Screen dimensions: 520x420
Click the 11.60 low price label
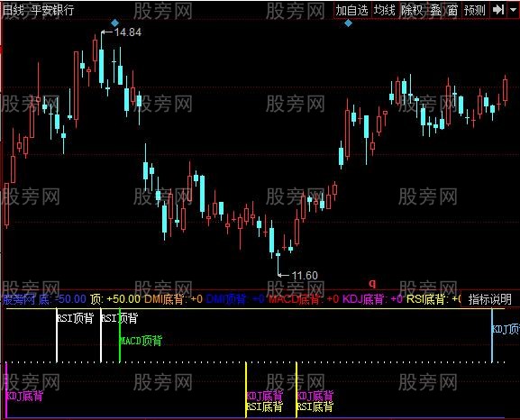305,276
